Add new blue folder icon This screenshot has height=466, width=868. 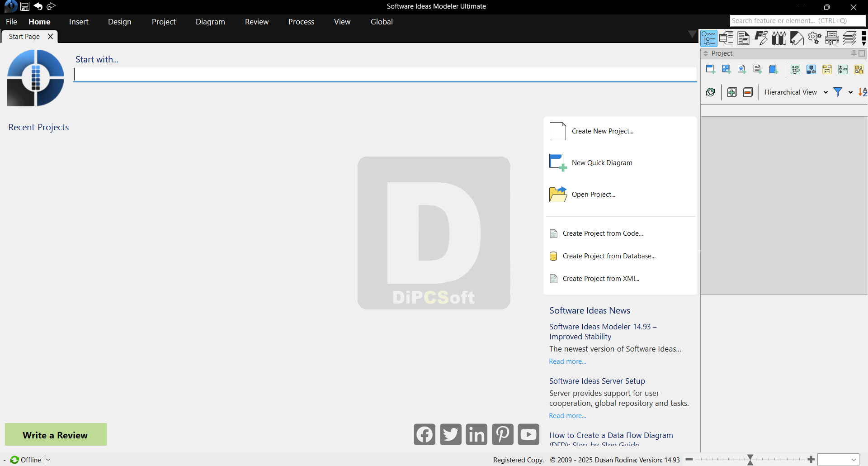click(x=774, y=69)
